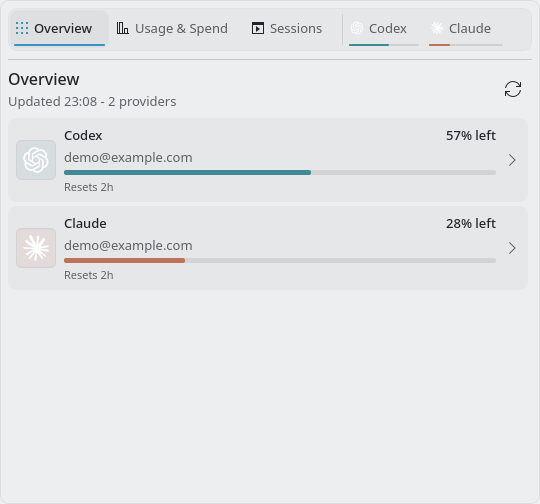Image resolution: width=540 pixels, height=504 pixels.
Task: Click demo@example.com under Codex
Action: (x=128, y=158)
